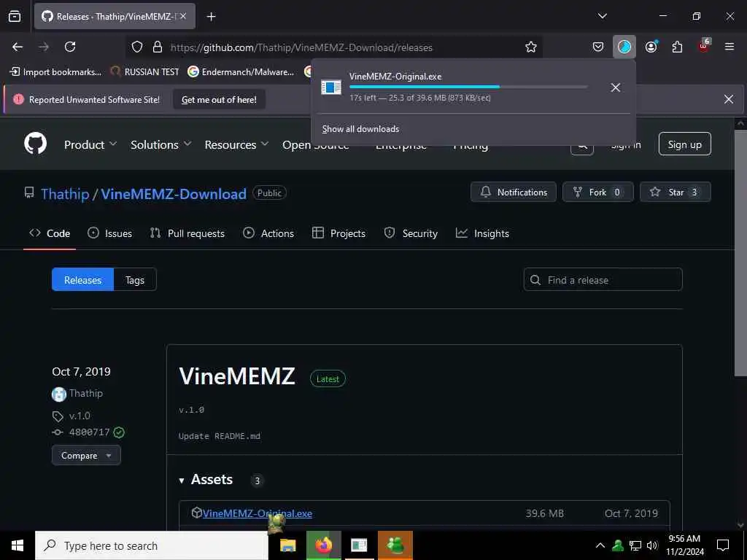
Task: Open the Compare dropdown button
Action: tap(86, 455)
